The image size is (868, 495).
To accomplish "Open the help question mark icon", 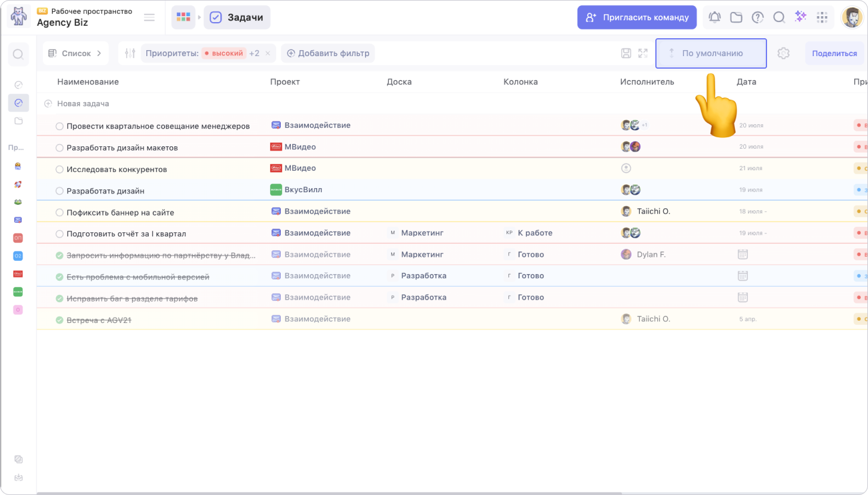I will coord(757,17).
